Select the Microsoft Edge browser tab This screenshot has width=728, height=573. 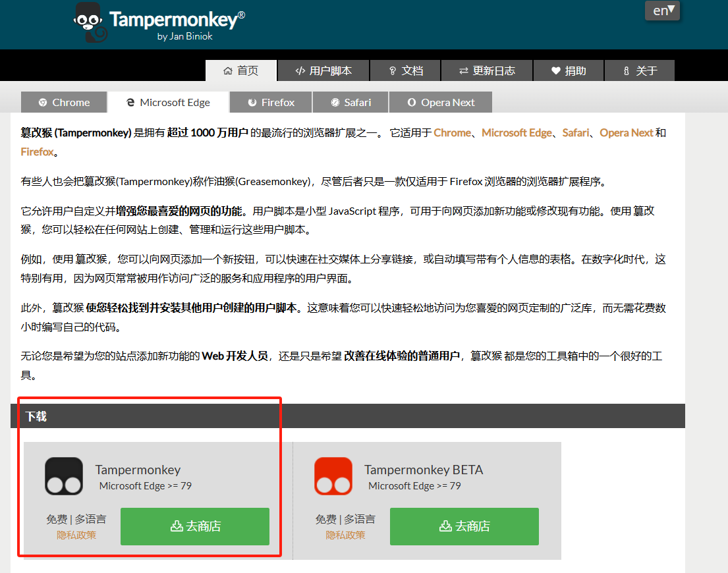[169, 102]
